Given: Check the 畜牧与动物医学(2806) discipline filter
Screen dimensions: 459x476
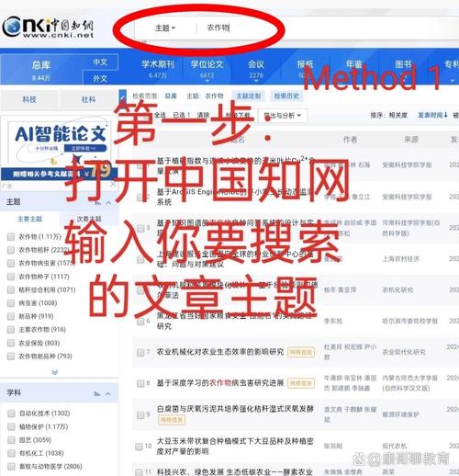Looking at the screenshot, I should 11,467.
